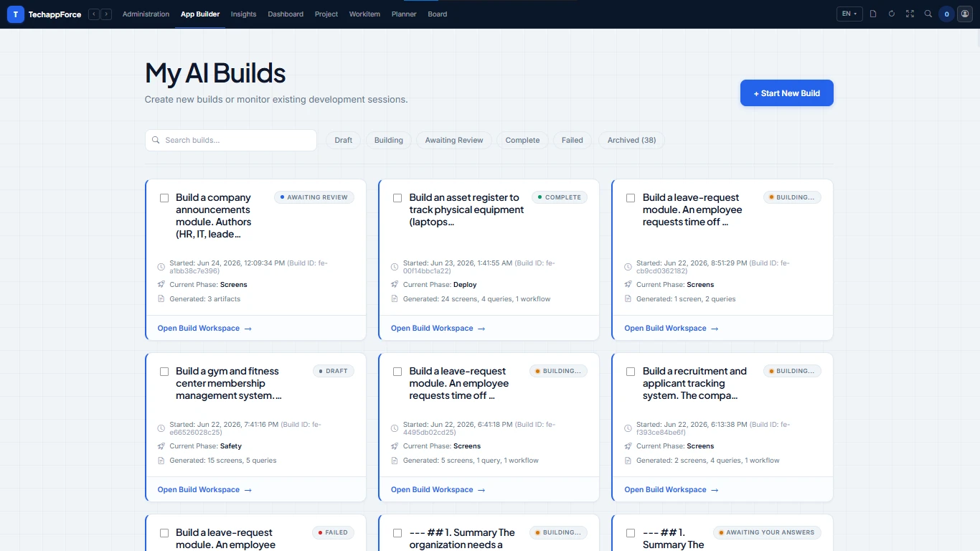Open the Workitem menu
The height and width of the screenshot is (551, 980).
click(x=364, y=14)
